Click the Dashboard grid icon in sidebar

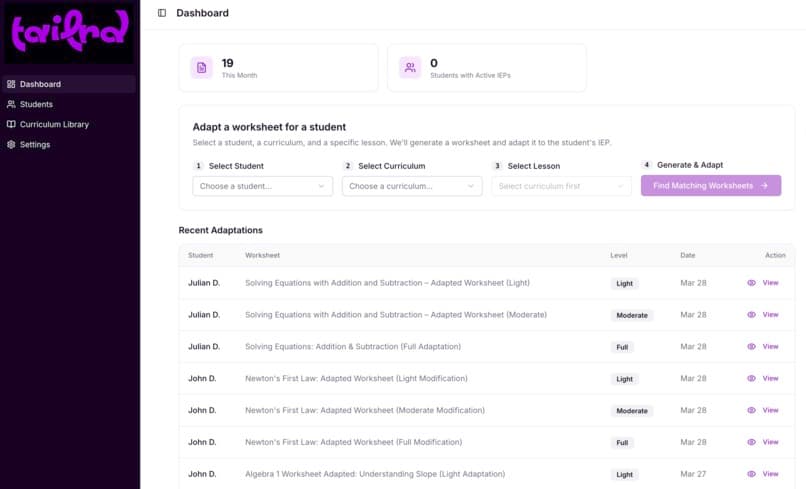coord(11,84)
